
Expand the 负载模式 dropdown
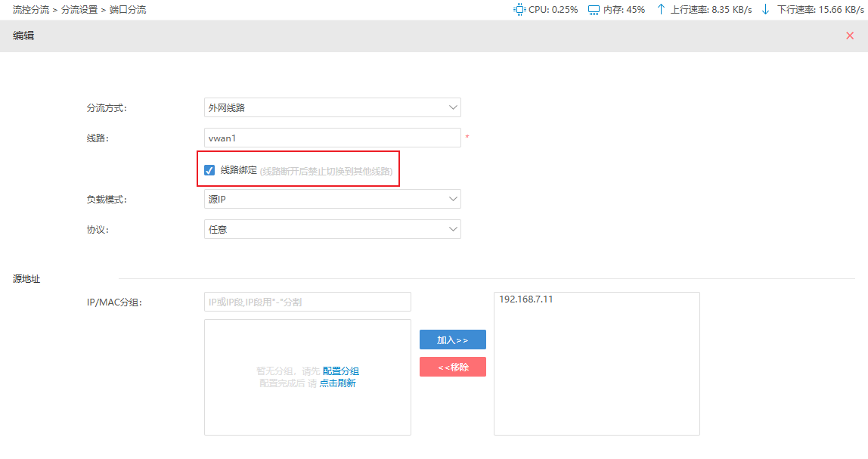coord(332,199)
